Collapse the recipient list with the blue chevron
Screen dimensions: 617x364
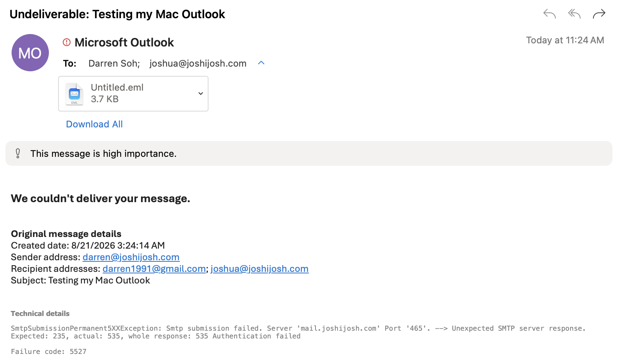pyautogui.click(x=261, y=63)
